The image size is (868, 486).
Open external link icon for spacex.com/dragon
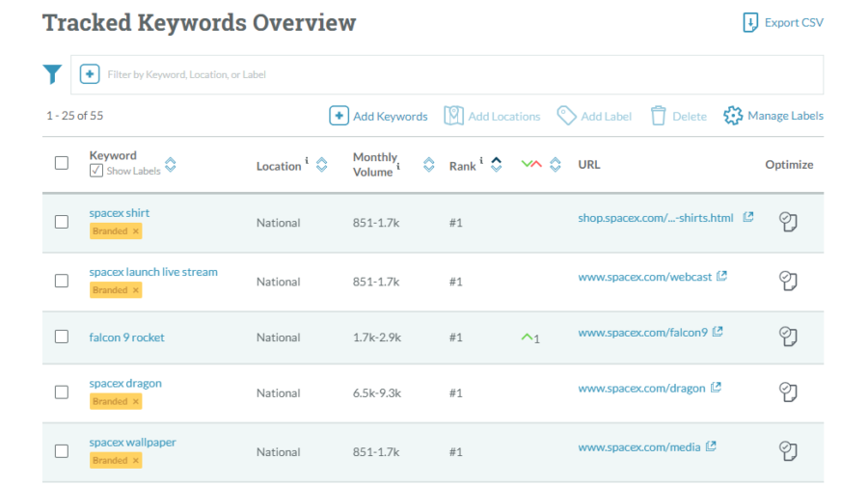[x=716, y=388]
